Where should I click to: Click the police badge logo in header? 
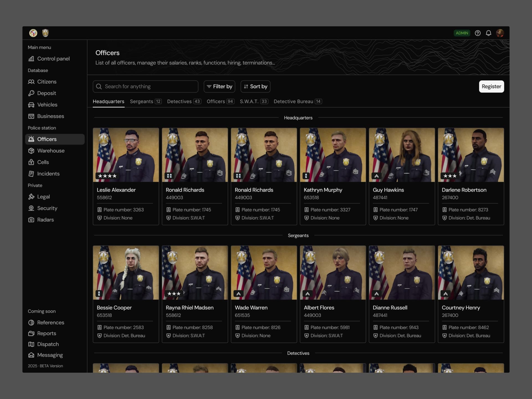pyautogui.click(x=45, y=33)
